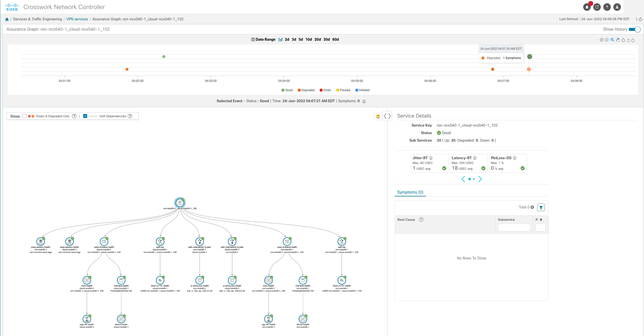Open VPN services breadcrumb link
This screenshot has width=644, height=336.
click(77, 19)
